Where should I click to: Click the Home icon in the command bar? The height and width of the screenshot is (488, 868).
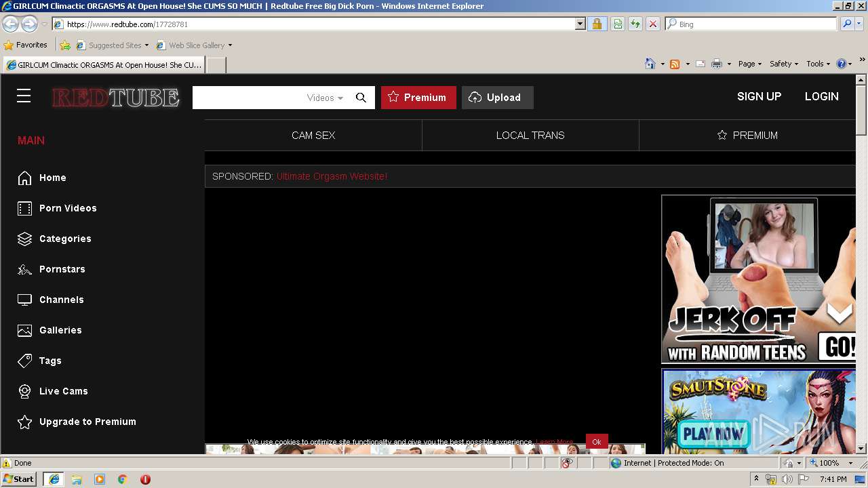(650, 64)
